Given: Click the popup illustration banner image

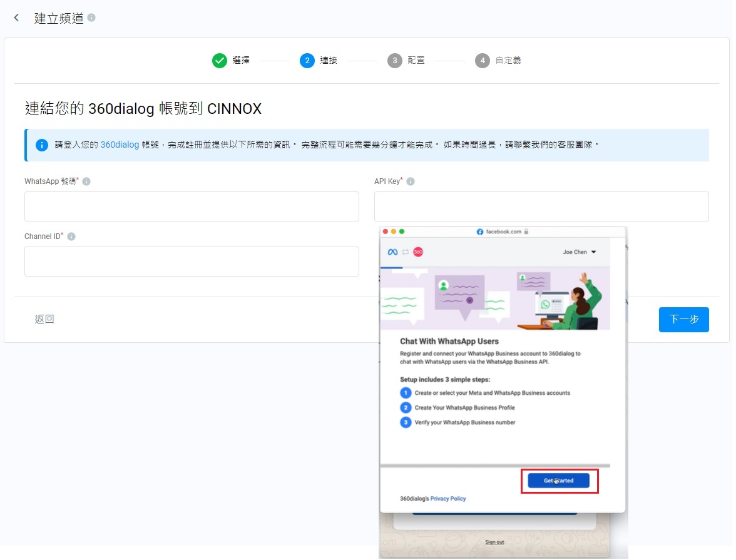Looking at the screenshot, I should click(494, 298).
